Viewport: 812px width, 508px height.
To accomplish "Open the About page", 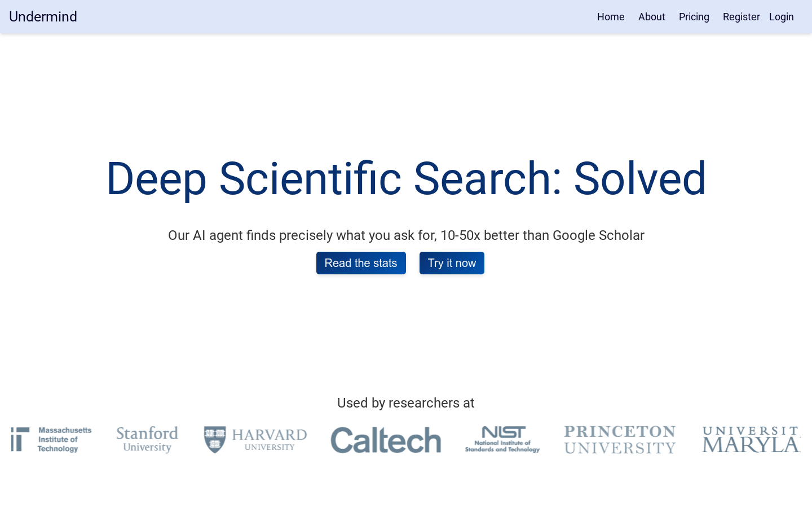I will (652, 17).
